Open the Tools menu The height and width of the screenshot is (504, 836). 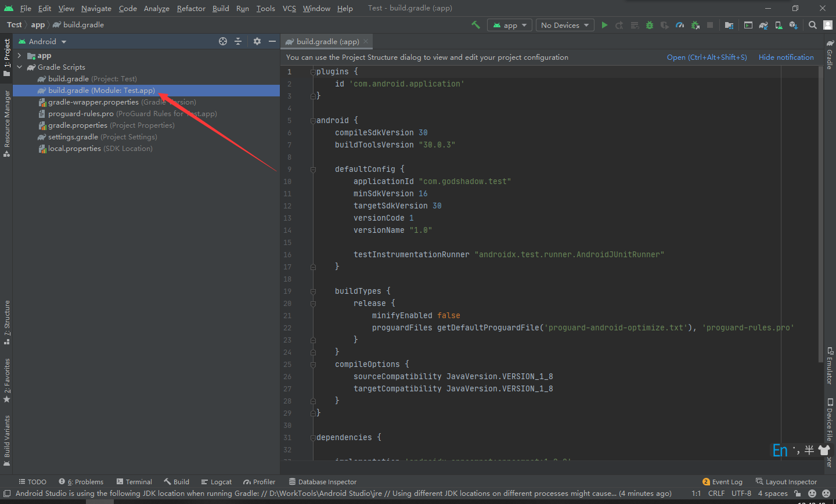click(x=266, y=8)
